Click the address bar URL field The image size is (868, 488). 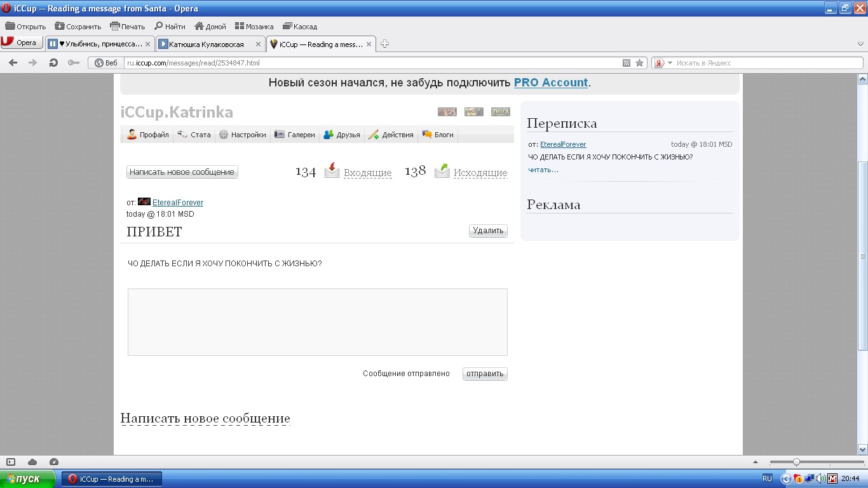coord(372,63)
